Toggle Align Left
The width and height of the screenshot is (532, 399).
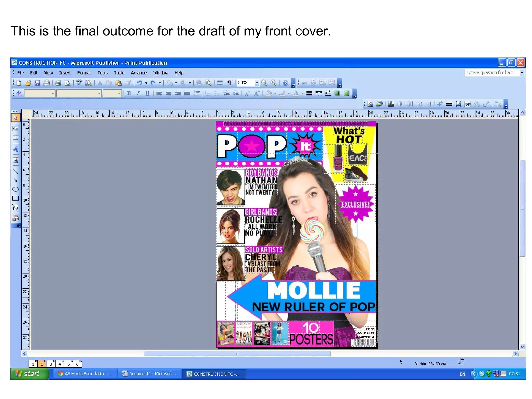point(159,93)
